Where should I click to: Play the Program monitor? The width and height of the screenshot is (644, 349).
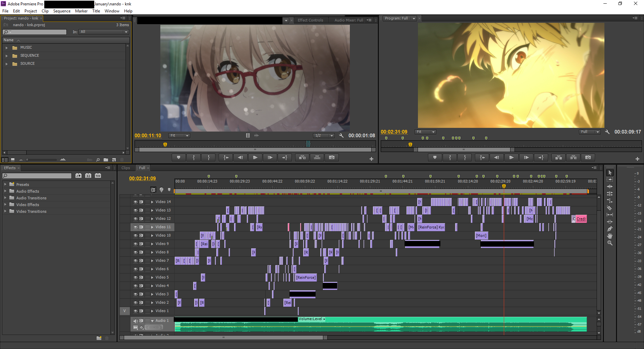point(512,157)
